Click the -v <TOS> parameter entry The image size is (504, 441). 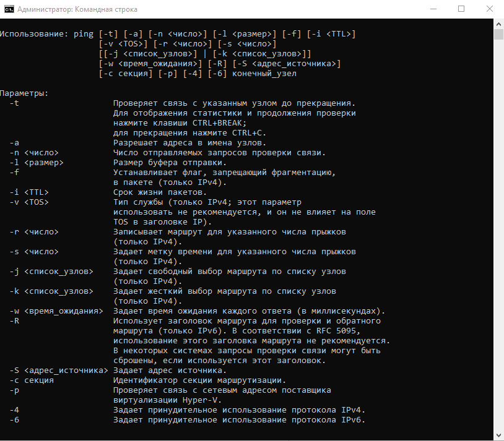[30, 202]
